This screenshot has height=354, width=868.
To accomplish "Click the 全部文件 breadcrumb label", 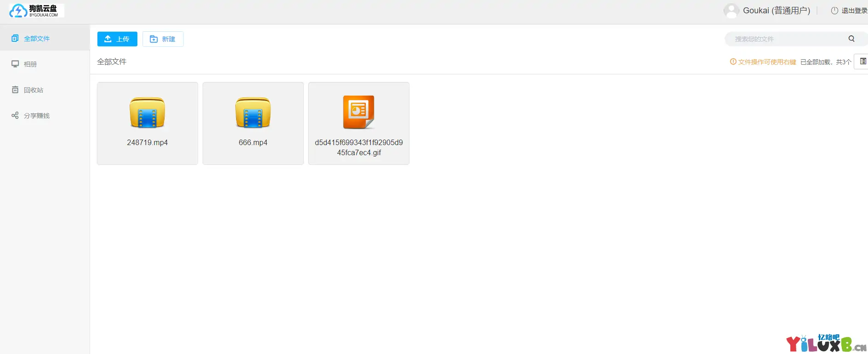I will (112, 62).
